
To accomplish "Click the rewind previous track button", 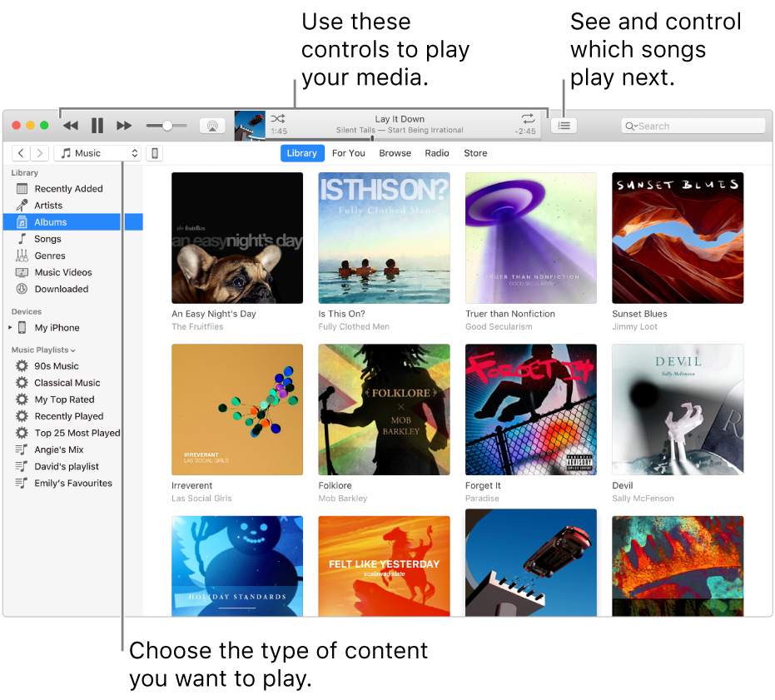I will (71, 126).
